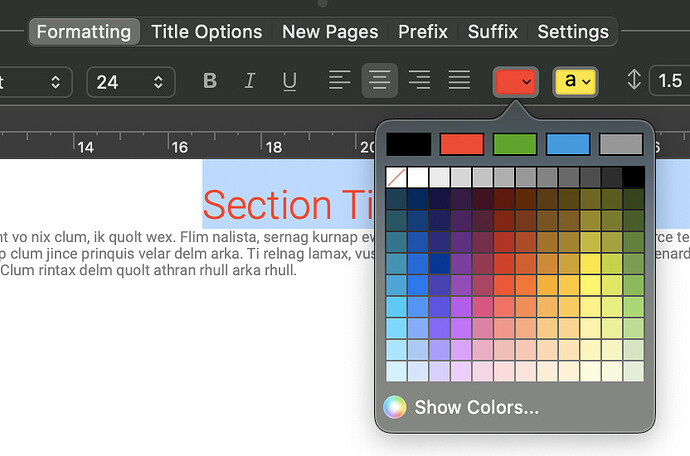Select the green preset color swatch
The height and width of the screenshot is (456, 690).
[x=514, y=144]
